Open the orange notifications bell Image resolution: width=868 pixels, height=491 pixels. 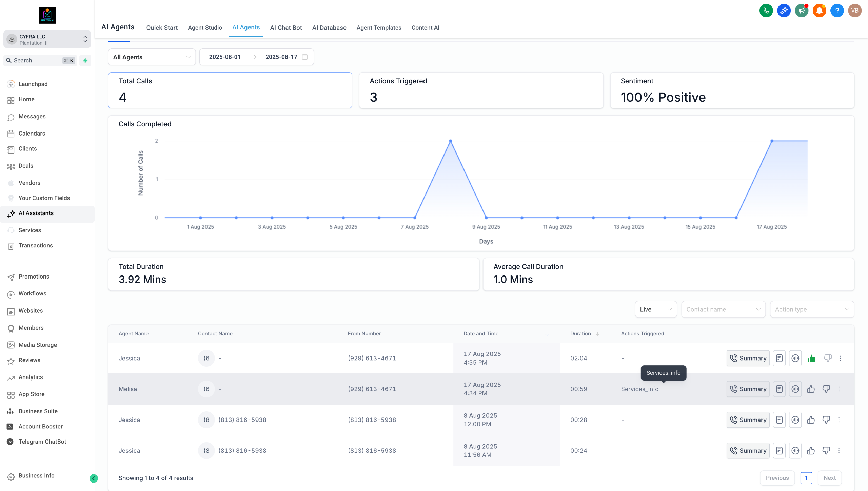tap(819, 11)
